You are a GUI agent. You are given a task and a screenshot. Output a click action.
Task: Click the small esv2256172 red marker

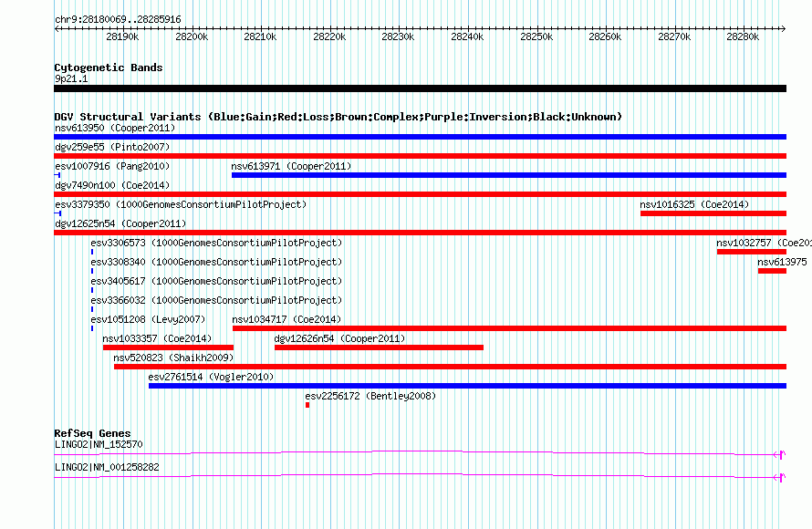click(x=307, y=405)
